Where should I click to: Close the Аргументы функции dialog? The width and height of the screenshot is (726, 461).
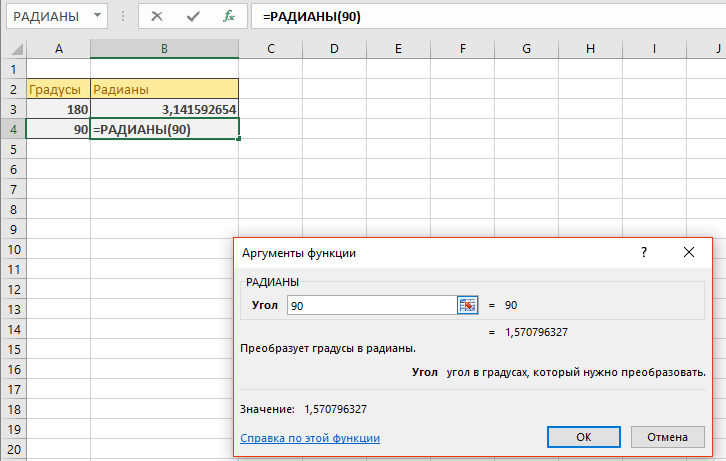[689, 252]
